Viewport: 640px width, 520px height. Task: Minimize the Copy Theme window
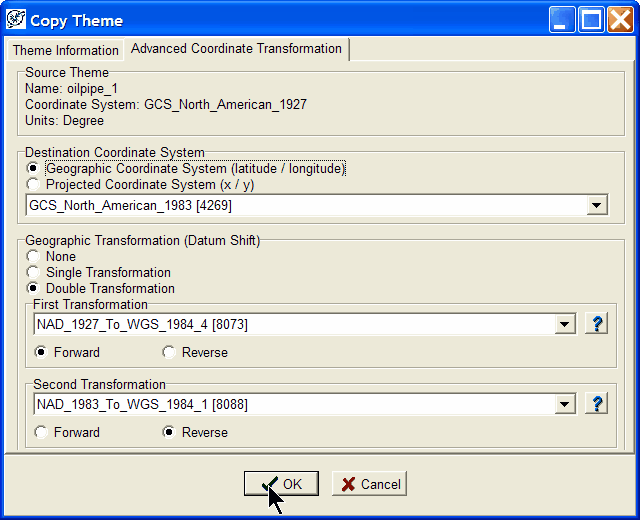point(564,20)
